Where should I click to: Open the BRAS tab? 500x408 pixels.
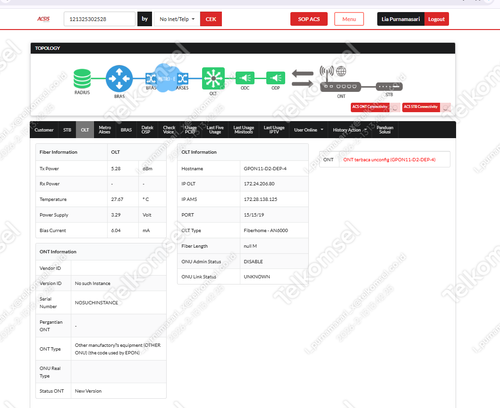pyautogui.click(x=126, y=130)
